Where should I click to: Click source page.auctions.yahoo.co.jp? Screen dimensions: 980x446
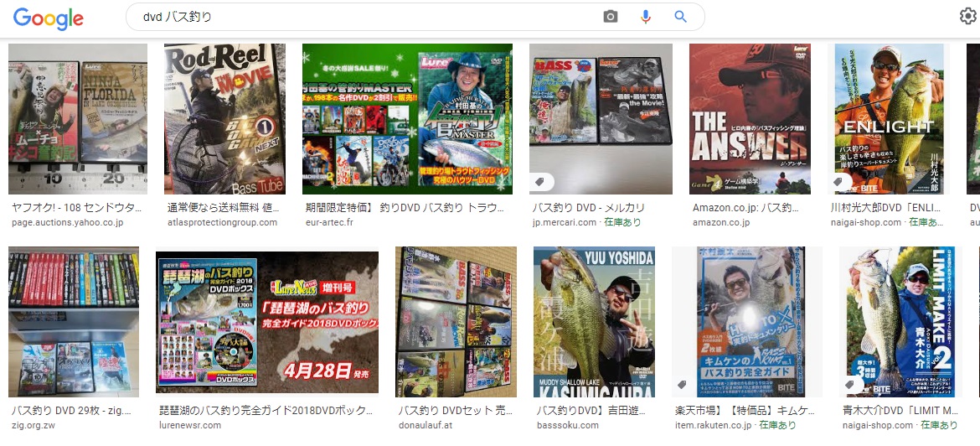(x=68, y=222)
